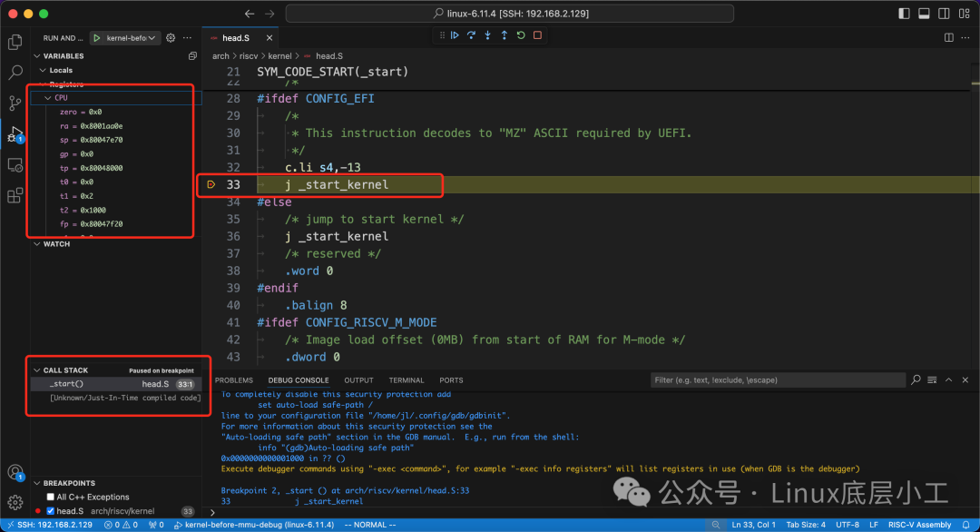Screen dimensions: 980x532
Task: Start debugging with the green play button
Action: tap(97, 38)
